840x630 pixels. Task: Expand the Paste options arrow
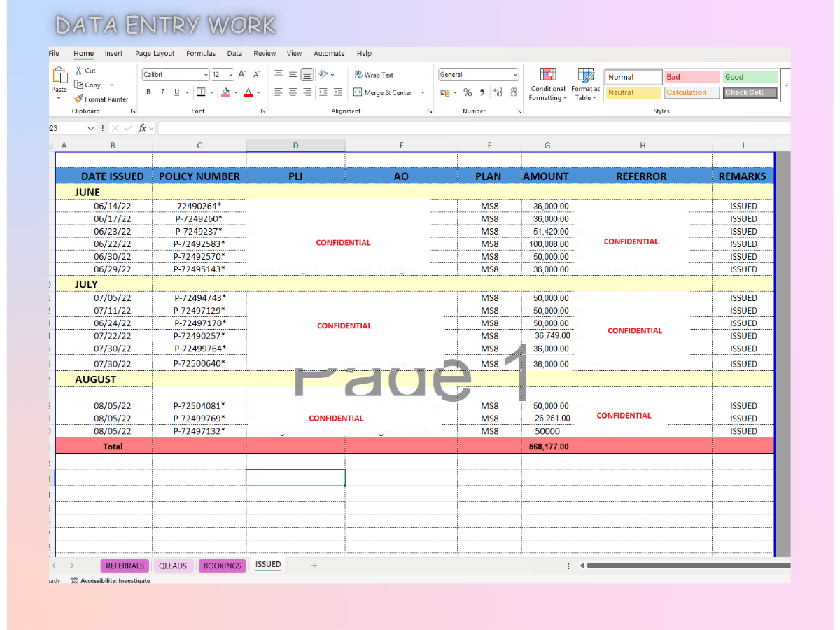click(59, 98)
